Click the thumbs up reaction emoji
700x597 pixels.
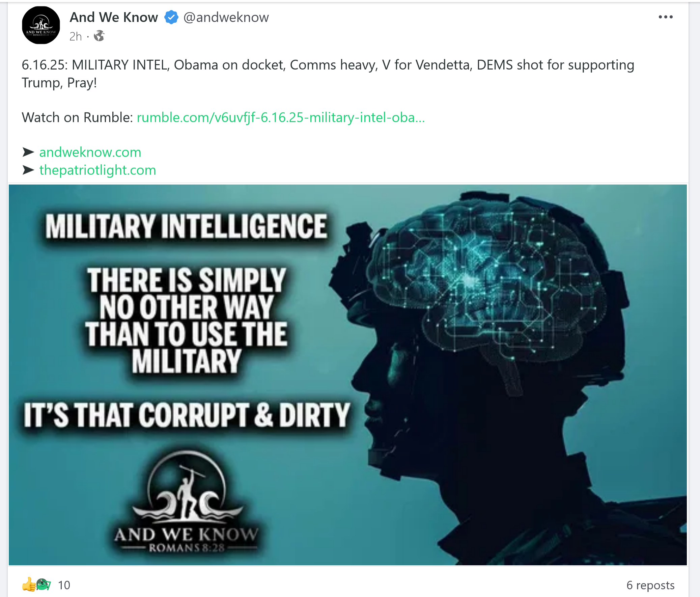(x=29, y=585)
